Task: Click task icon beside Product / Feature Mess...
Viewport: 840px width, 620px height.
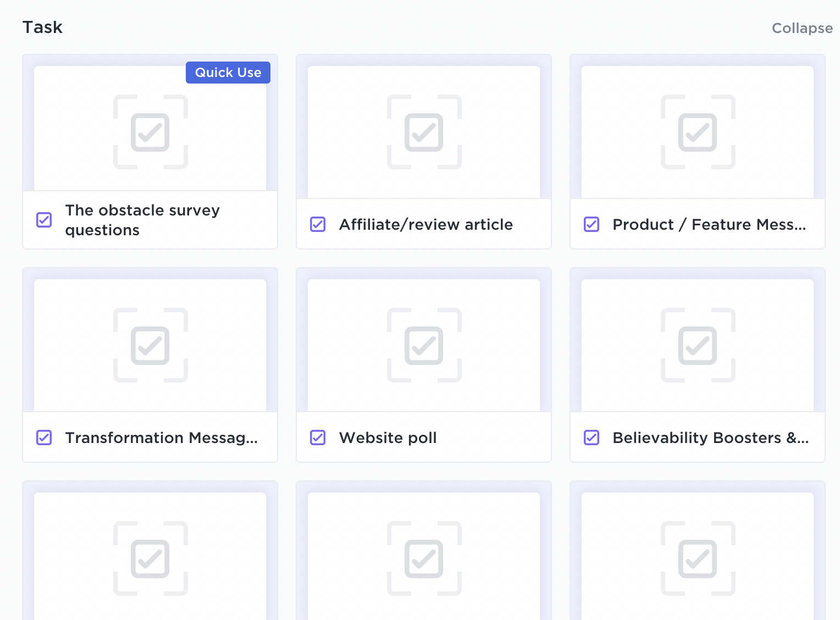Action: click(x=592, y=224)
